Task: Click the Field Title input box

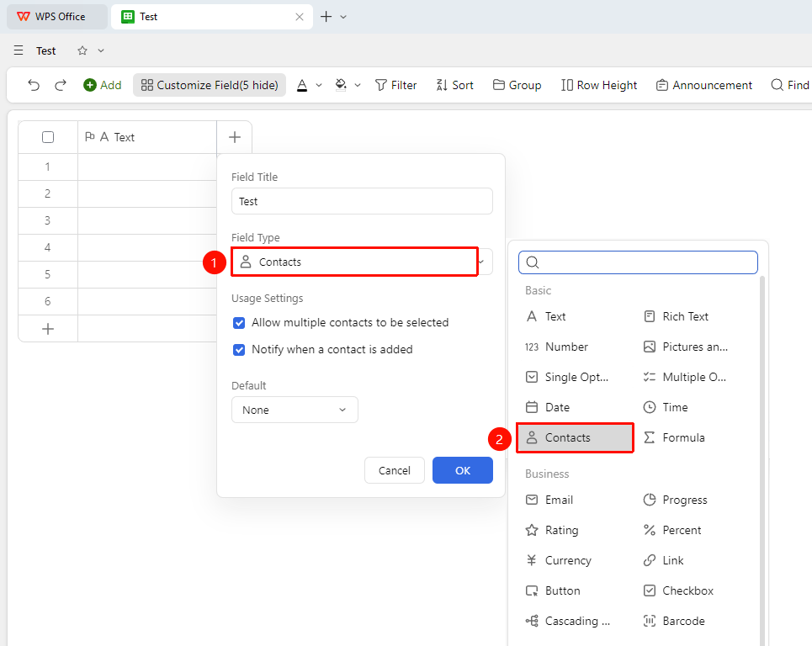Action: [362, 201]
